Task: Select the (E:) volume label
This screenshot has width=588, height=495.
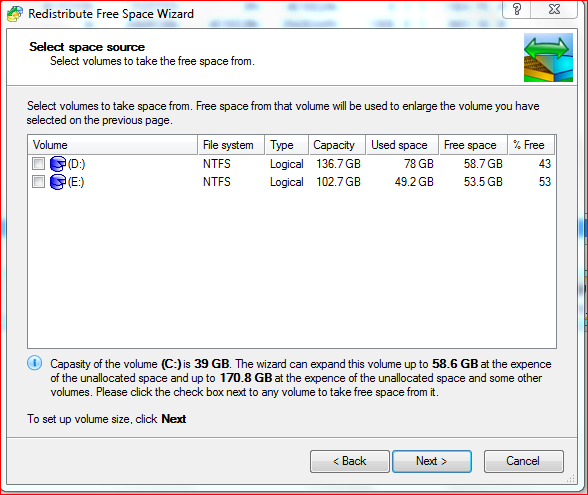Action: pos(76,182)
